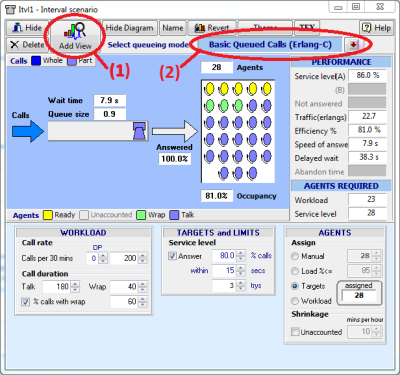Click the 28 Agents count field
The image size is (400, 375).
pyautogui.click(x=217, y=68)
